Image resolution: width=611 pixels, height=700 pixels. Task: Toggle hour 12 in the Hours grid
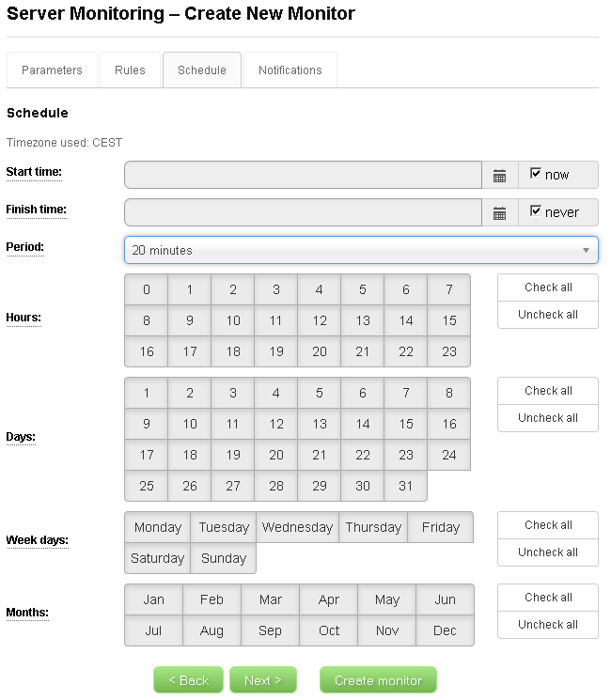tap(320, 320)
